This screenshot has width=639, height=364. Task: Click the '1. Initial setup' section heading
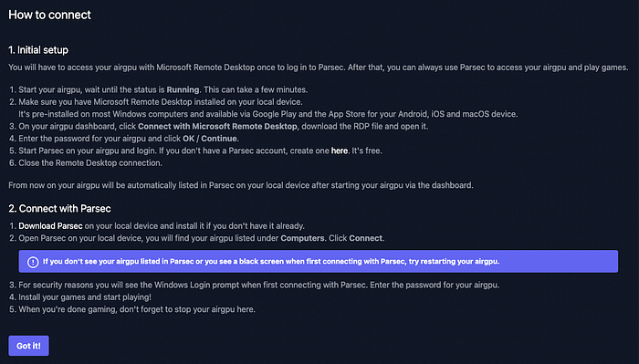pos(38,50)
